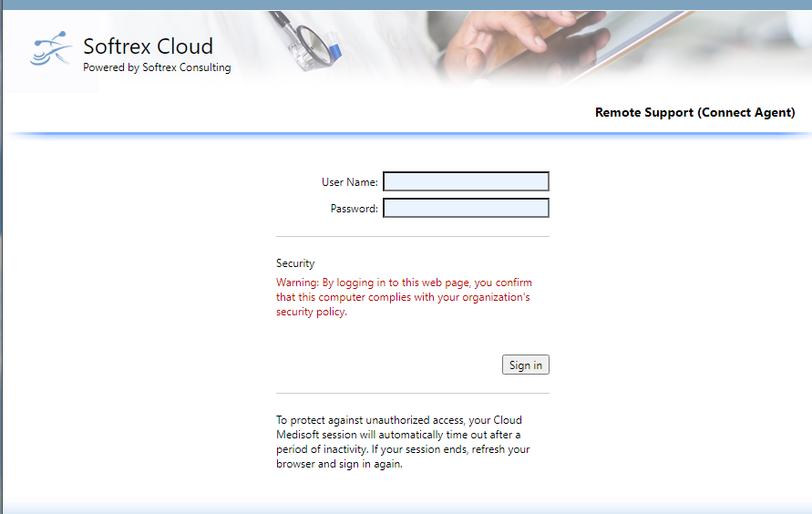Click the blue separator bar under header

406,134
